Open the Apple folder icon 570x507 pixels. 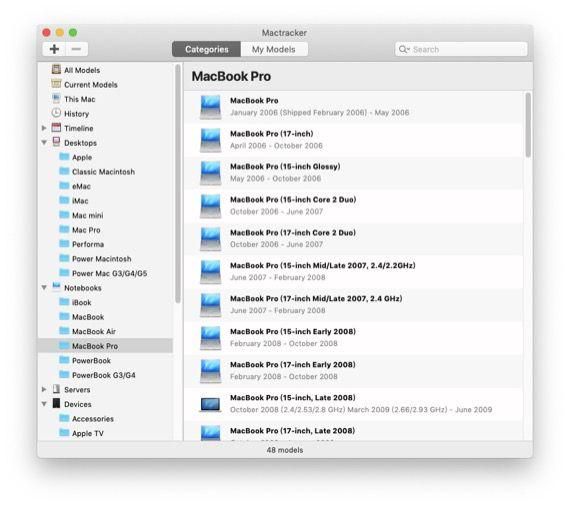point(64,157)
